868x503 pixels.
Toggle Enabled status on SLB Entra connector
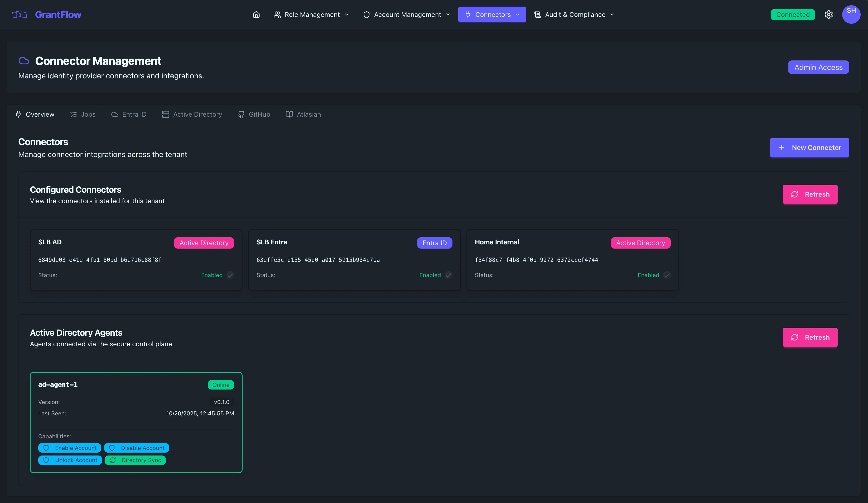click(x=449, y=275)
